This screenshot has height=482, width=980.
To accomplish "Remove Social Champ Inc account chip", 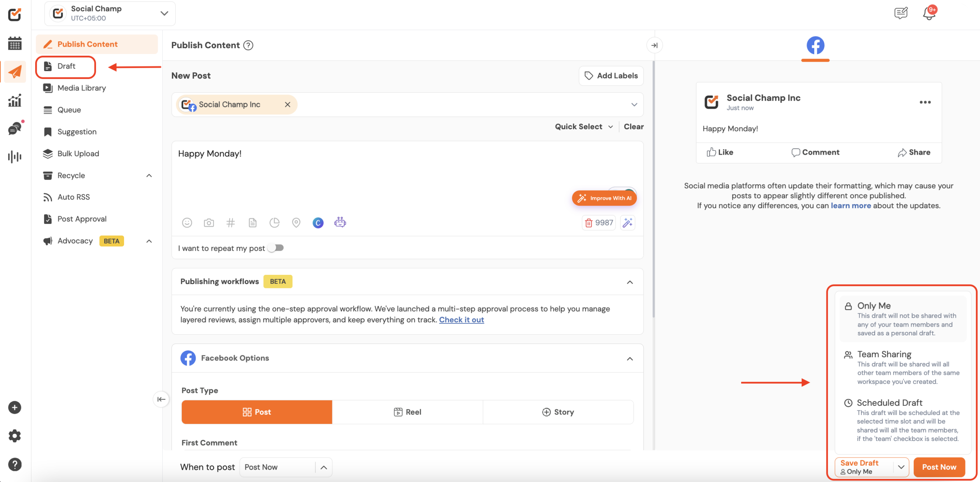I will (x=287, y=105).
